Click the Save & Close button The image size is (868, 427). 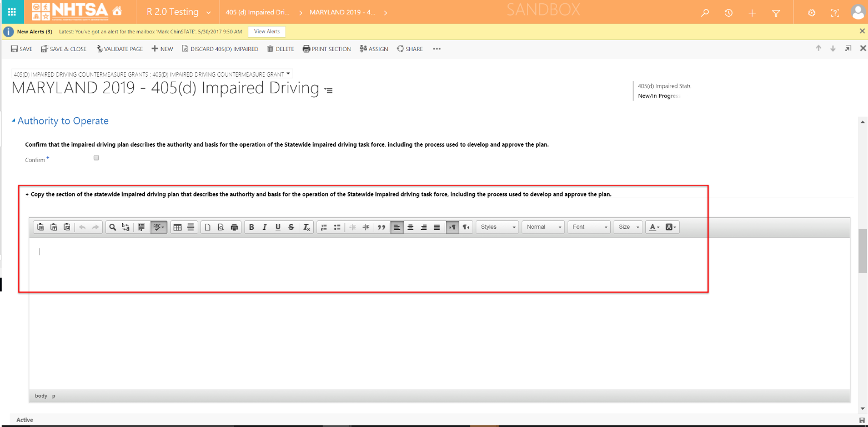click(x=63, y=49)
